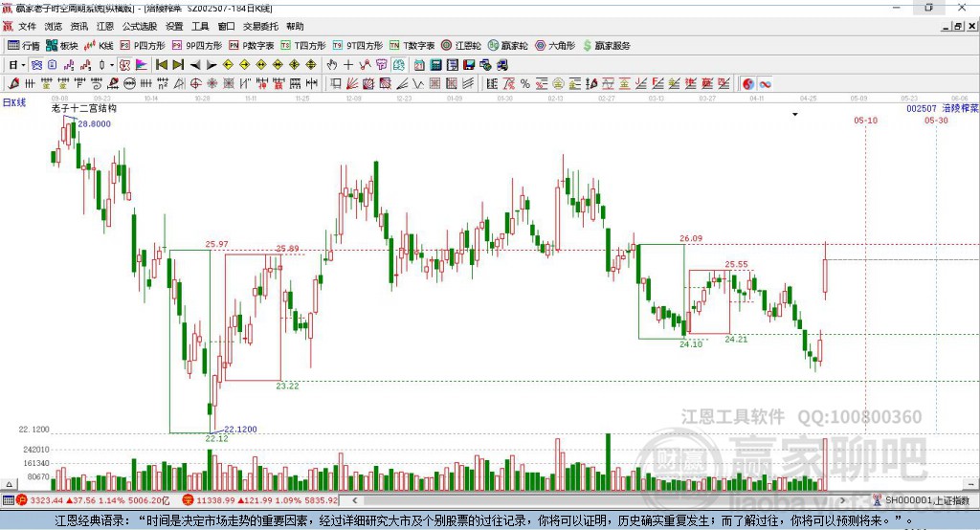
Task: Select the hand pan tool
Action: [331, 65]
